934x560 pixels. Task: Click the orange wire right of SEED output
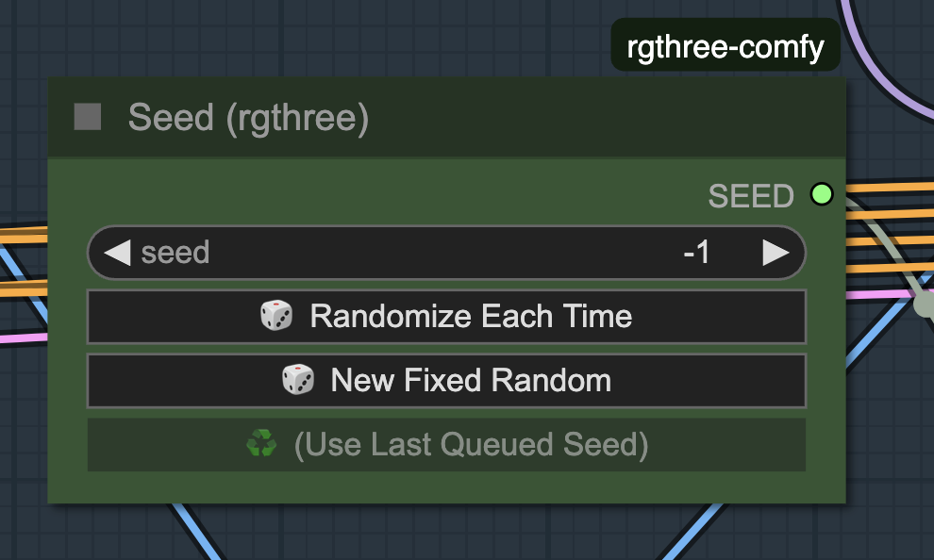[887, 189]
